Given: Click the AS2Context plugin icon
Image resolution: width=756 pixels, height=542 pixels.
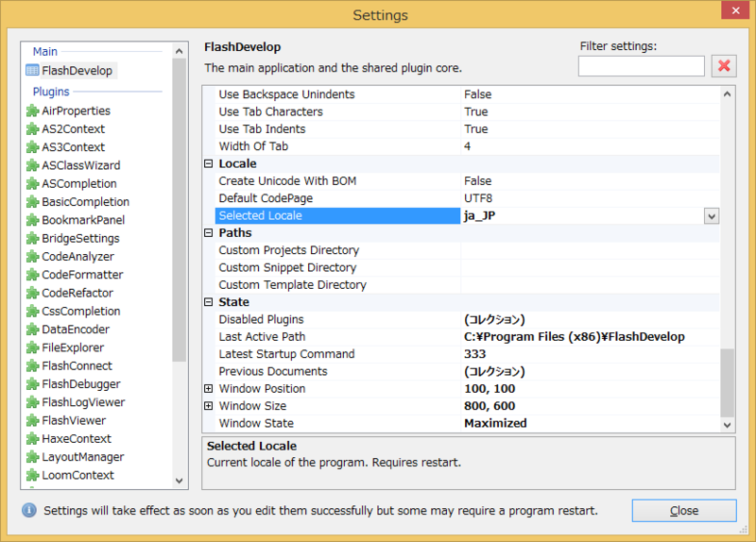Looking at the screenshot, I should 32,129.
